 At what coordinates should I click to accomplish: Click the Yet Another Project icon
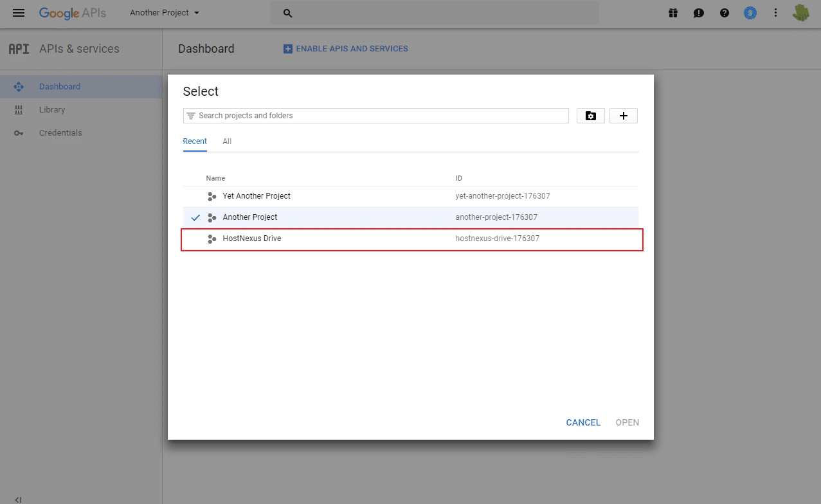pyautogui.click(x=212, y=196)
